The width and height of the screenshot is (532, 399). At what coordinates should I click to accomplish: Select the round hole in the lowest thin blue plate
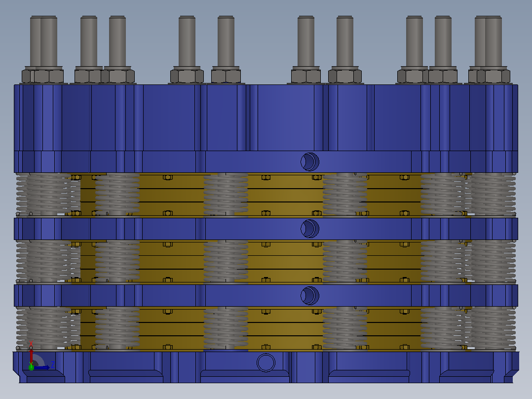(x=310, y=295)
